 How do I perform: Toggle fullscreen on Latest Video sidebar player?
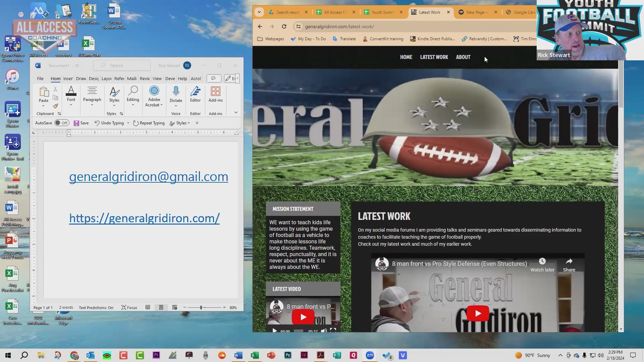[333, 330]
